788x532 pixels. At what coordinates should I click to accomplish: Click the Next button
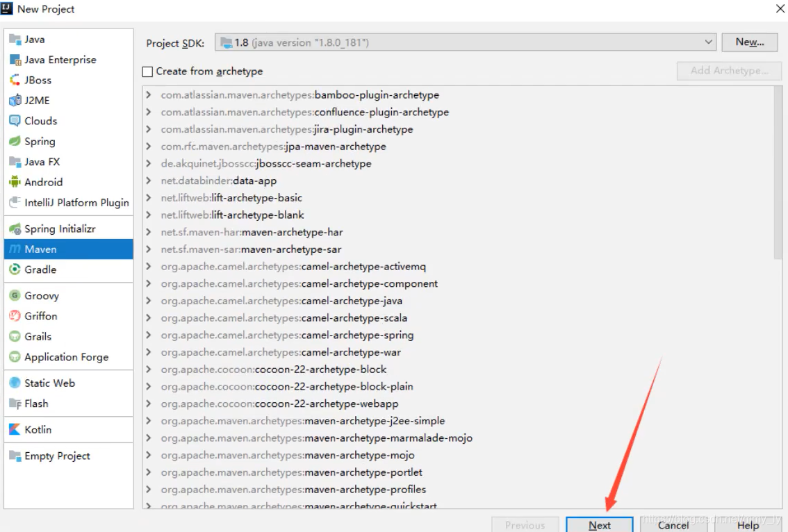coord(600,525)
